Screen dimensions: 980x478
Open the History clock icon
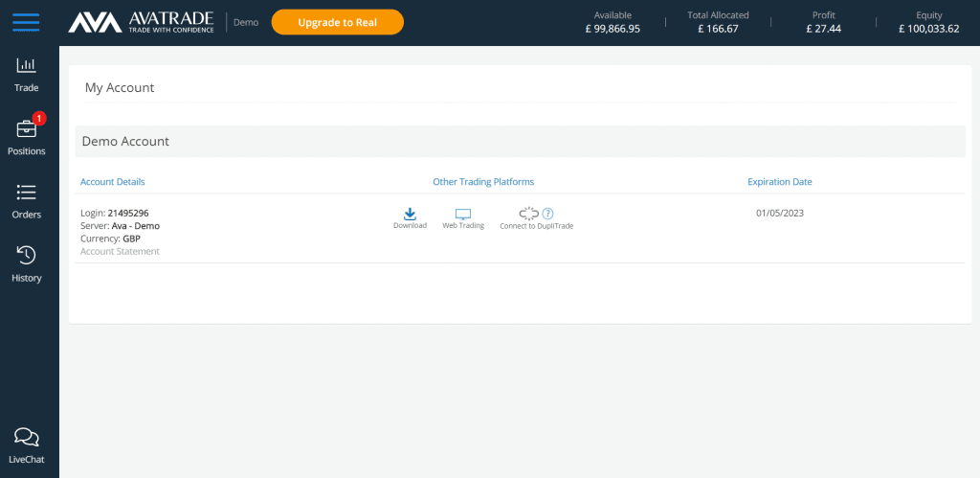click(x=26, y=255)
